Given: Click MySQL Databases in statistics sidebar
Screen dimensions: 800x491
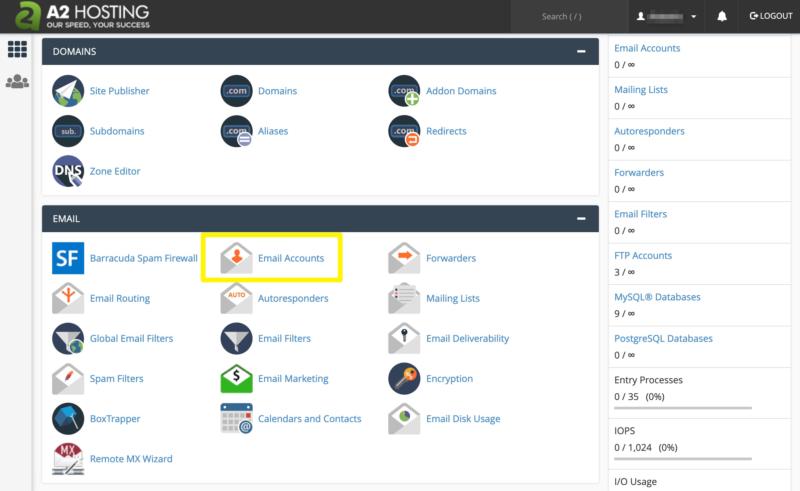Looking at the screenshot, I should point(657,297).
